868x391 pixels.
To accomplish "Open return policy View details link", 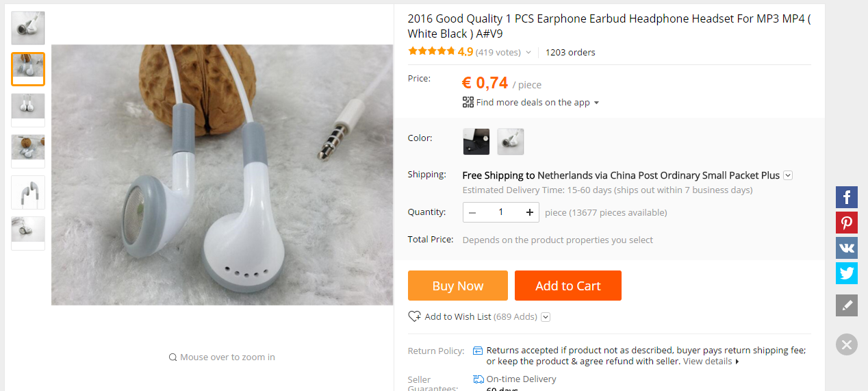I will [x=711, y=362].
